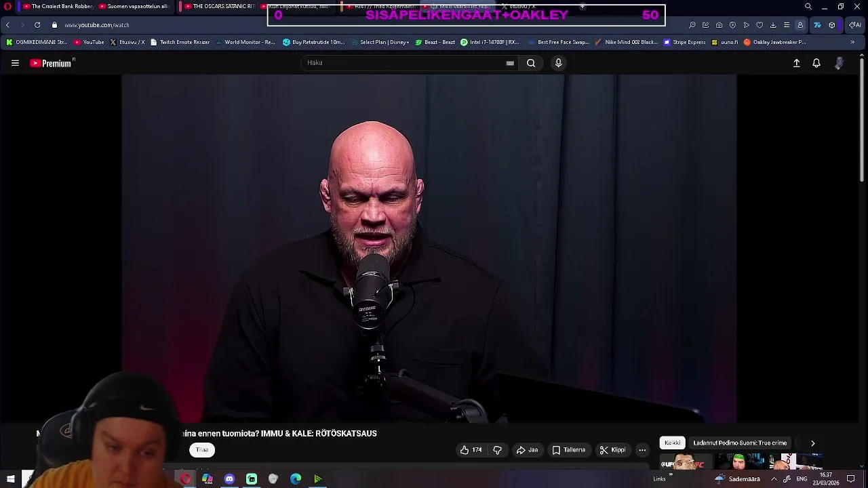
Task: Click the www.youtube.com/watch address bar
Action: pyautogui.click(x=97, y=25)
